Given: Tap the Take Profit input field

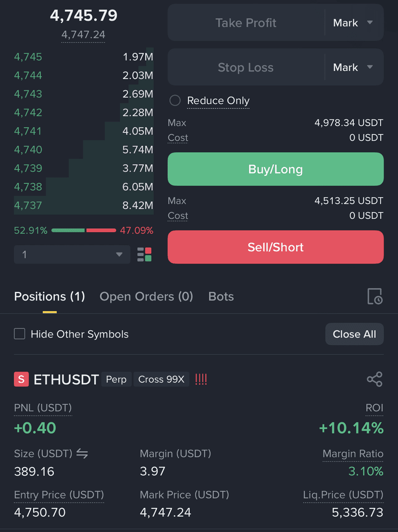Looking at the screenshot, I should tap(246, 23).
